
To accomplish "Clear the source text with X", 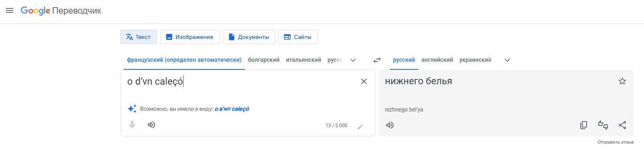I will (364, 81).
